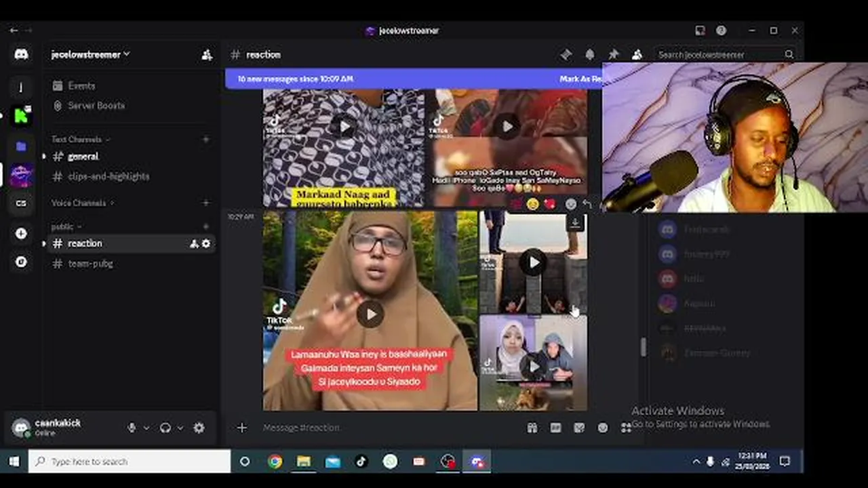Collapse the Voice Channels category
This screenshot has width=868, height=488.
tap(82, 203)
